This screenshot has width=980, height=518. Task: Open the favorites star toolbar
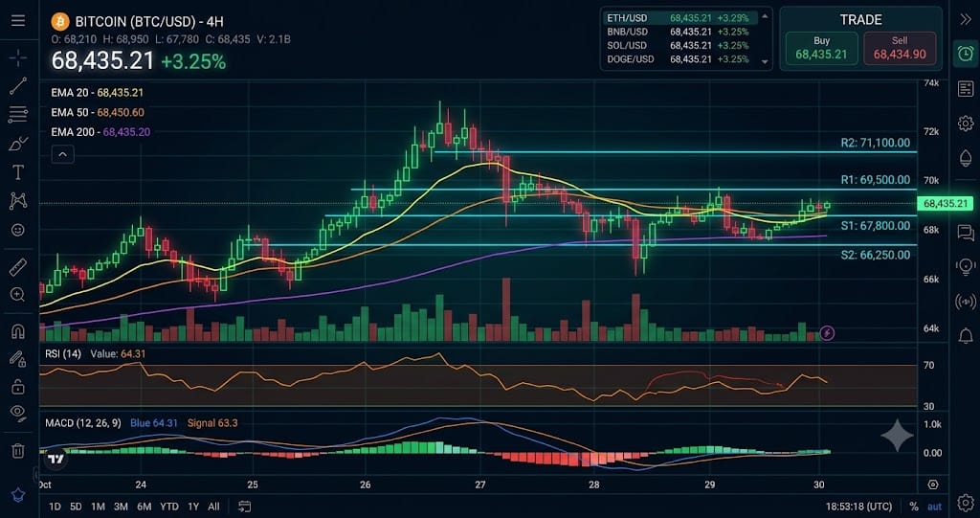[18, 495]
